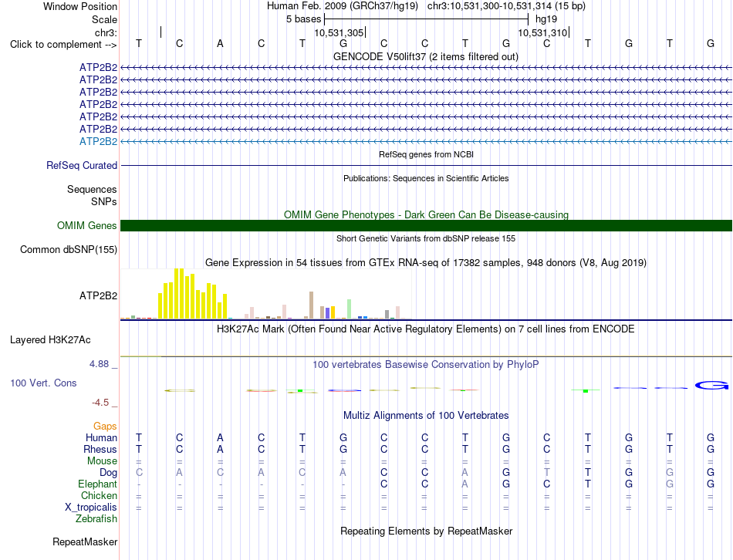This screenshot has height=560, width=733.
Task: Click the 'hg19' text beside the scale bar
Action: click(x=546, y=19)
